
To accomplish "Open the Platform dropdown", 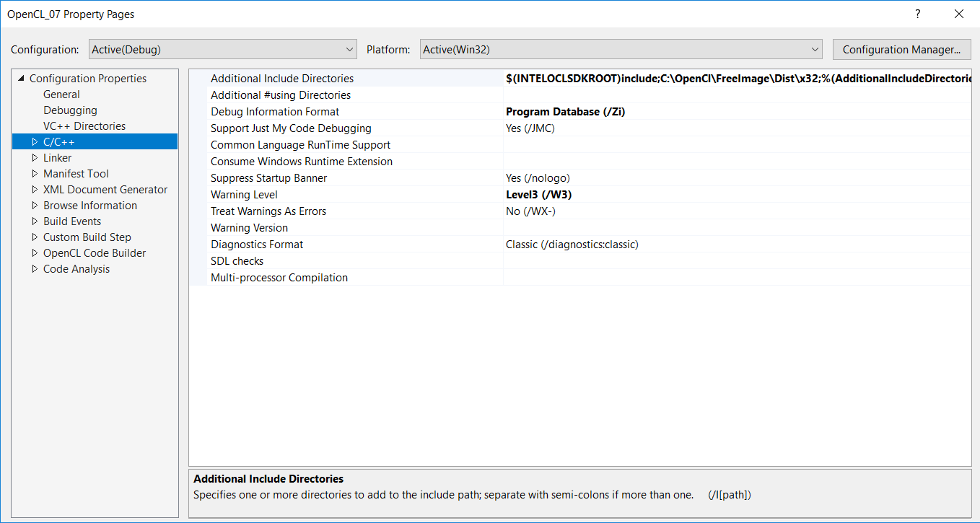I will [621, 50].
